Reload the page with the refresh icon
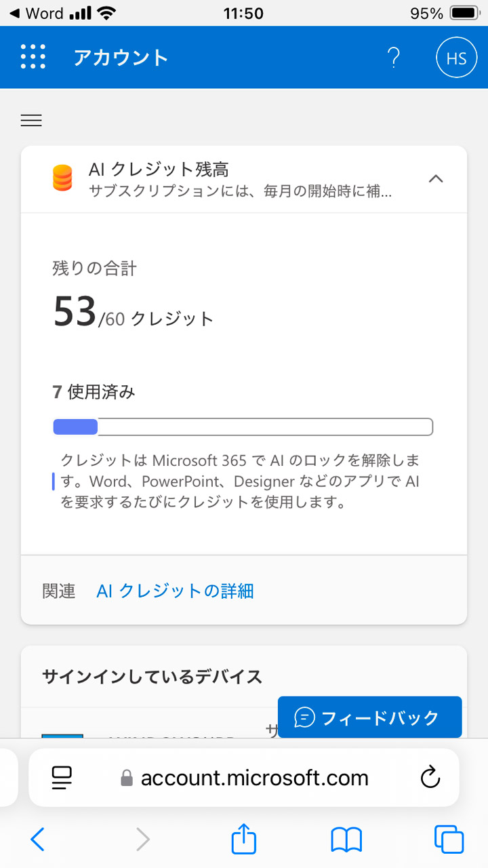Viewport: 488px width, 868px height. 430,777
